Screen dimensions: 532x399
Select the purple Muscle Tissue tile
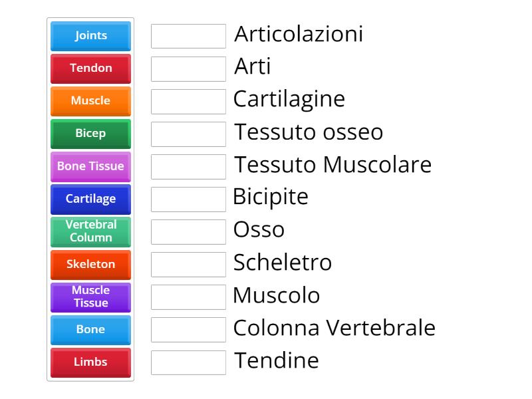90,297
